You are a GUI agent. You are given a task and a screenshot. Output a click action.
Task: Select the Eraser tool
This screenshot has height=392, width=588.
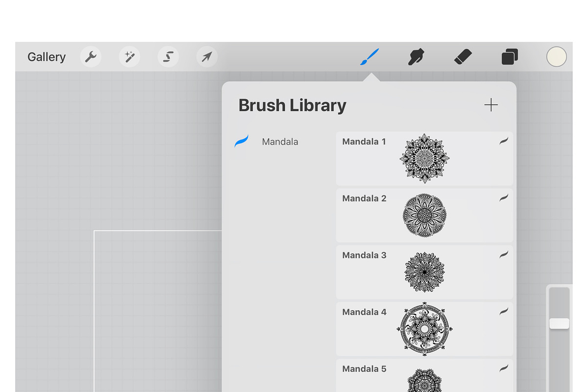(463, 57)
